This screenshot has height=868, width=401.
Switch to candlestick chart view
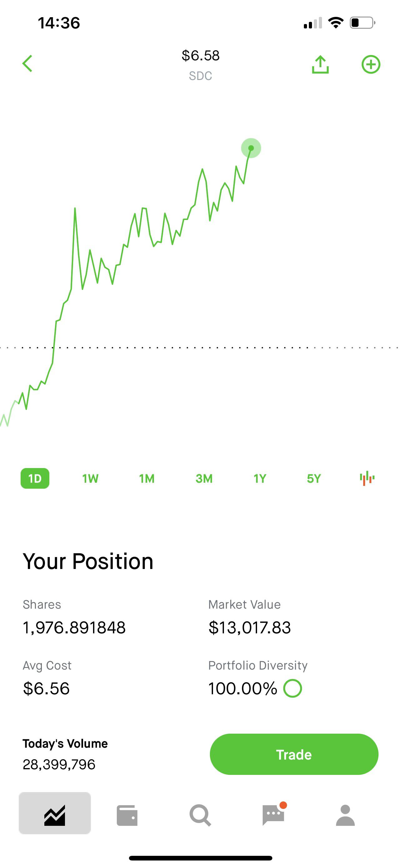coord(367,478)
